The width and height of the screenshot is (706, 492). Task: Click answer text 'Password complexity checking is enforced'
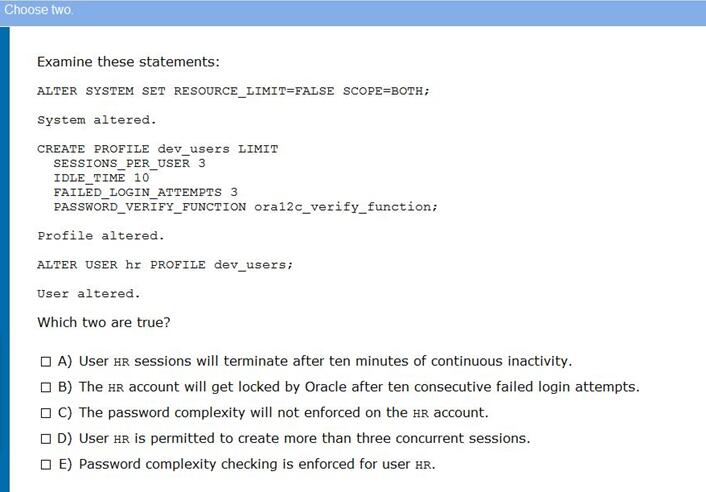tap(257, 464)
